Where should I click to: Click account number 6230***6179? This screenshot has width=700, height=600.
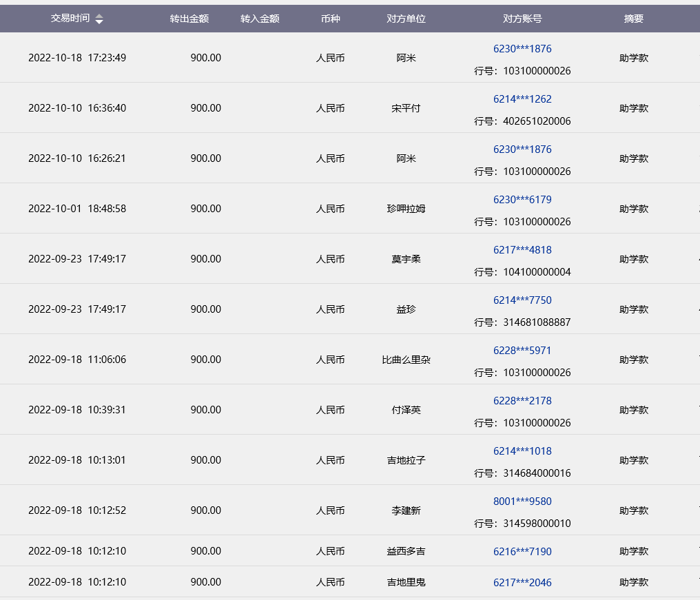(522, 200)
